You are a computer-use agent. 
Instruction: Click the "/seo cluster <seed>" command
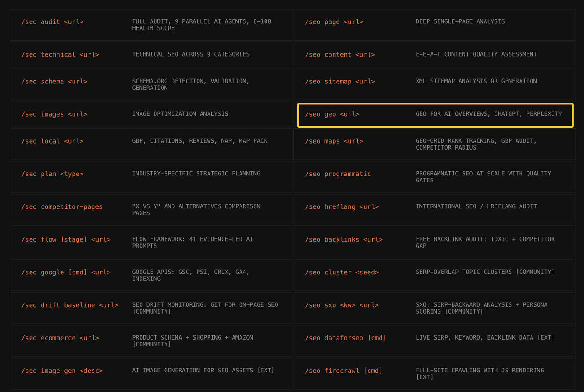coord(342,273)
